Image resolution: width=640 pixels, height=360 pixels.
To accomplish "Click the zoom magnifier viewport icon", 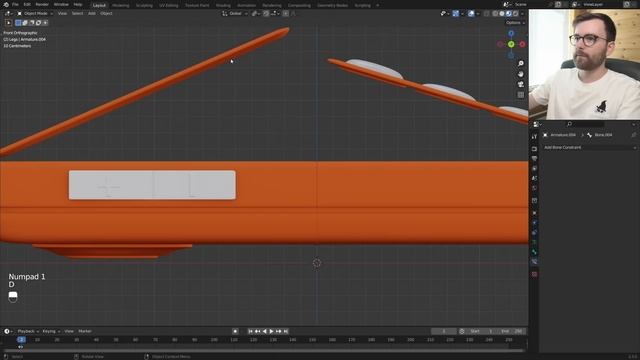I will pyautogui.click(x=520, y=64).
